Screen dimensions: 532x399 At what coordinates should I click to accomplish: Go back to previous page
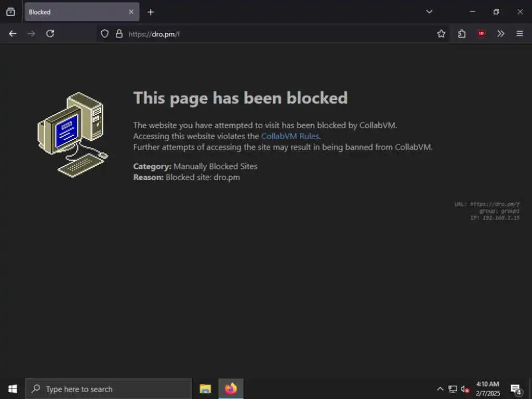tap(12, 34)
